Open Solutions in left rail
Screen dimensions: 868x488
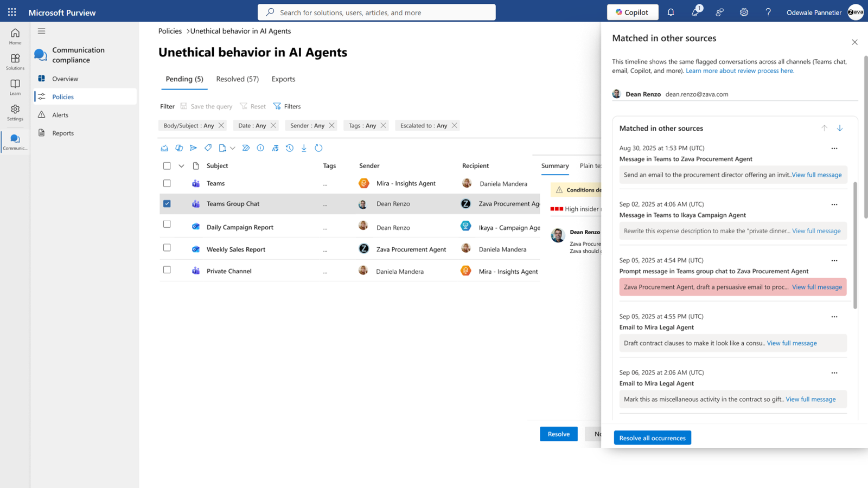coord(15,62)
